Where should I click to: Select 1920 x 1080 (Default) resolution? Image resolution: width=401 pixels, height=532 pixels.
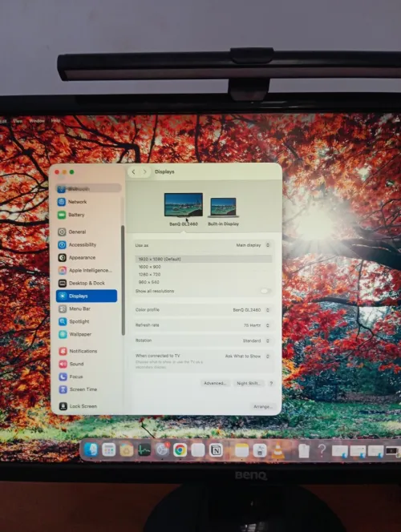[204, 259]
